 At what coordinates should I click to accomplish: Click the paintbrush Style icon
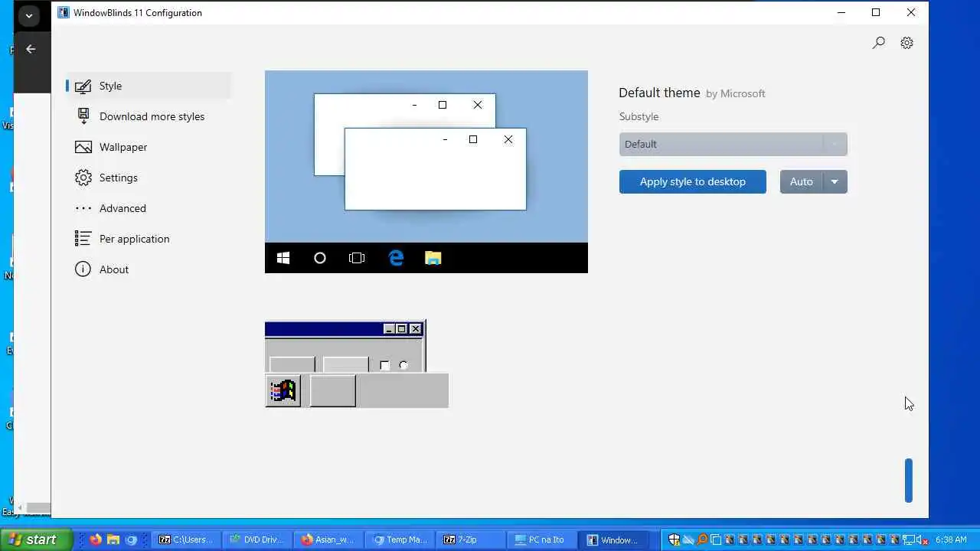(x=83, y=86)
